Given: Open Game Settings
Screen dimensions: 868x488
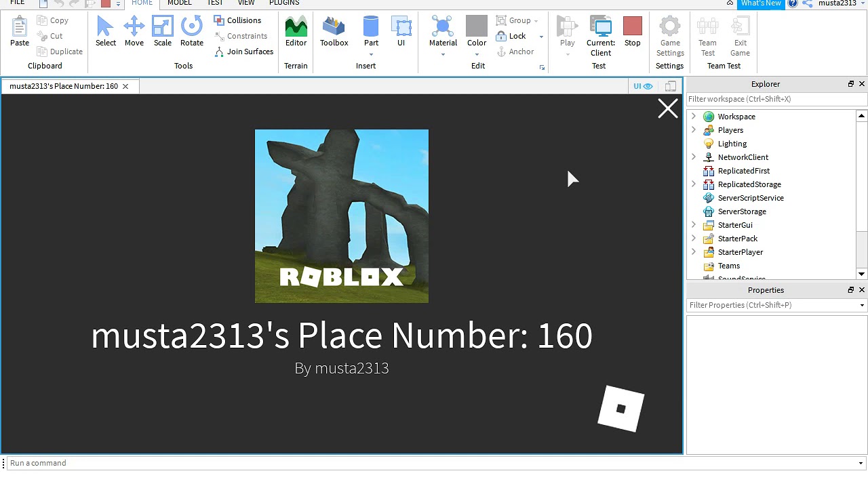Looking at the screenshot, I should pyautogui.click(x=670, y=37).
